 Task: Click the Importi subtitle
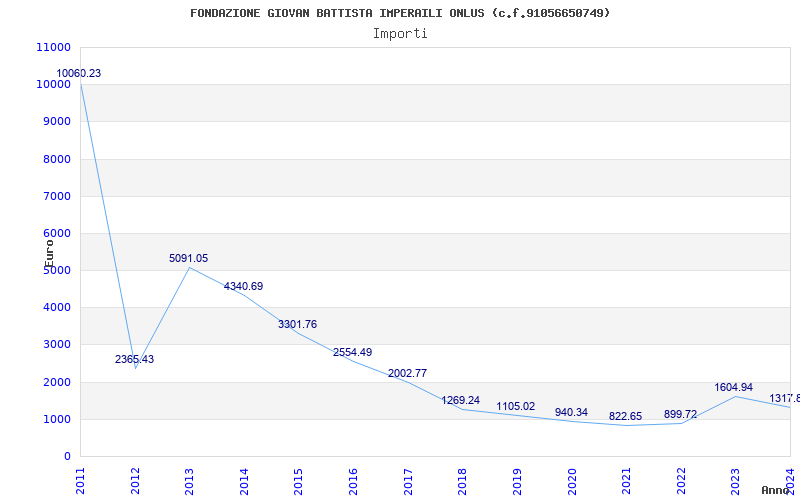coord(400,34)
